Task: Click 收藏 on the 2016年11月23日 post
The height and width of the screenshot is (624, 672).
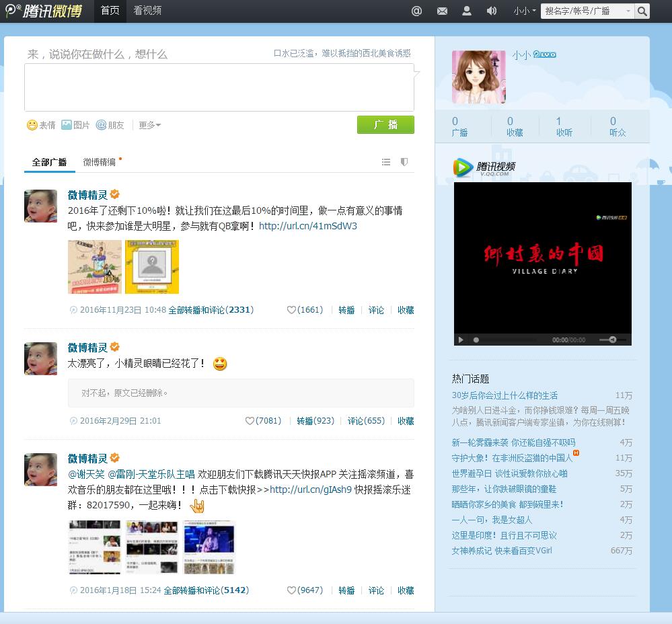Action: pyautogui.click(x=406, y=310)
